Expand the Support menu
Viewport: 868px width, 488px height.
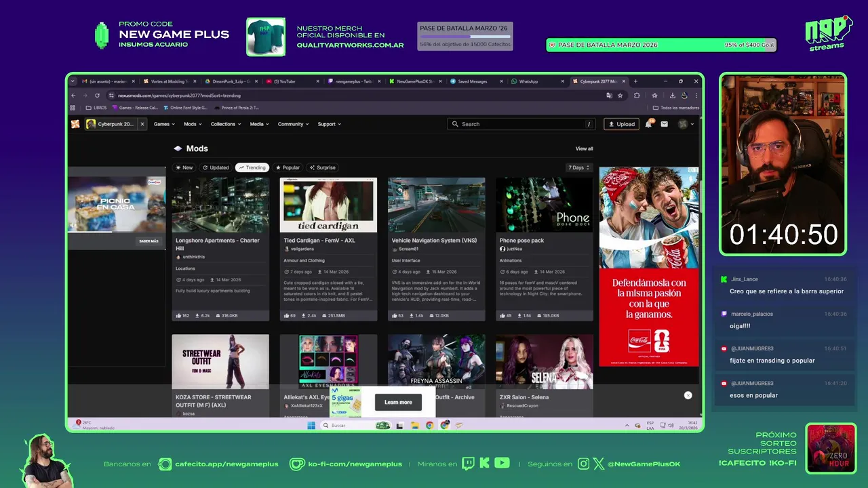pyautogui.click(x=330, y=124)
